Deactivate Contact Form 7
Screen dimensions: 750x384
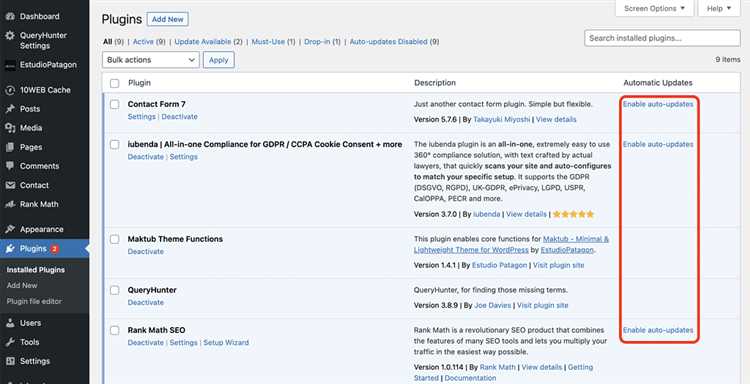179,117
